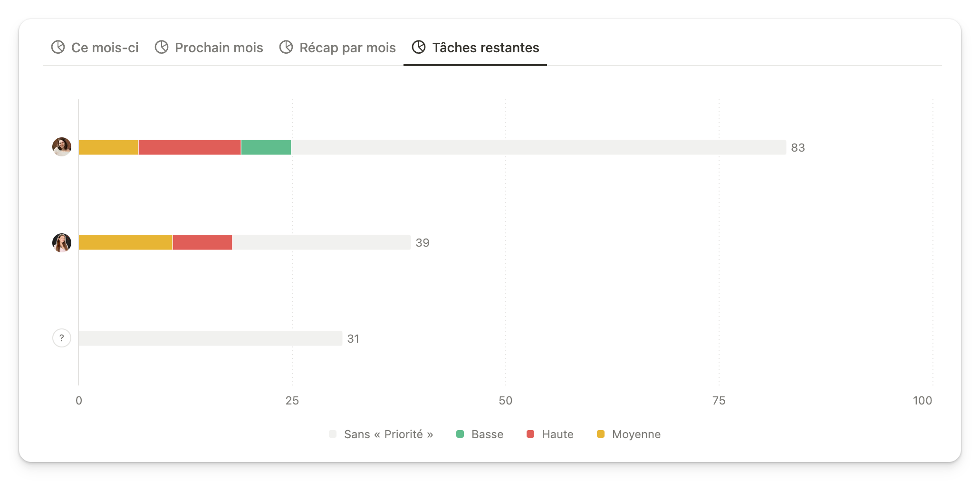Select the green Basse segment in the top bar
The height and width of the screenshot is (481, 980).
pyautogui.click(x=266, y=147)
